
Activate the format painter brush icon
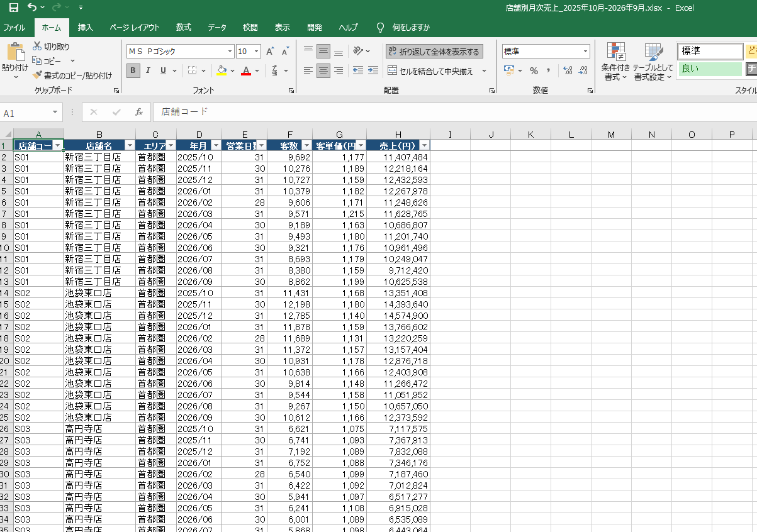[x=37, y=75]
